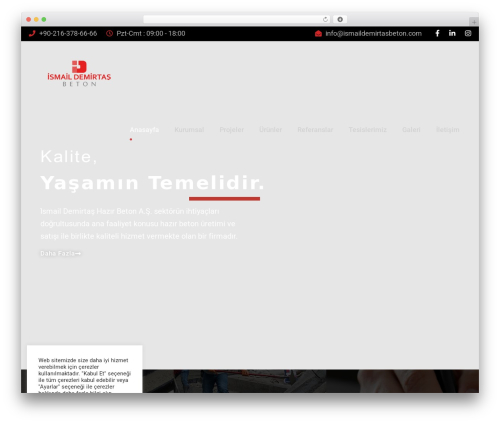
Task: Click the Pzt-Cmt : 09:00 - 18:00 text
Action: (151, 33)
